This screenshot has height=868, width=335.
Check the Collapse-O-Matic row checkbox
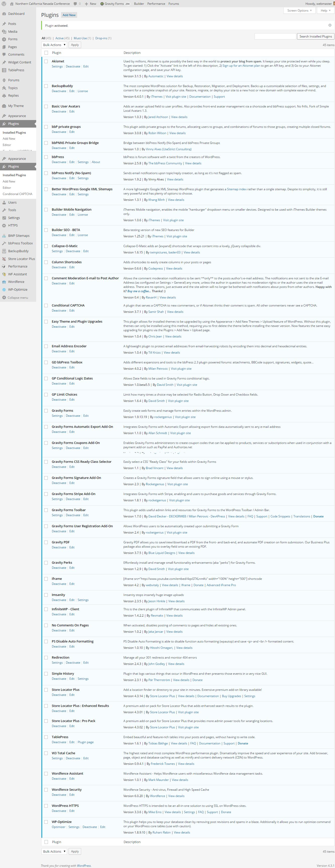coord(46,246)
